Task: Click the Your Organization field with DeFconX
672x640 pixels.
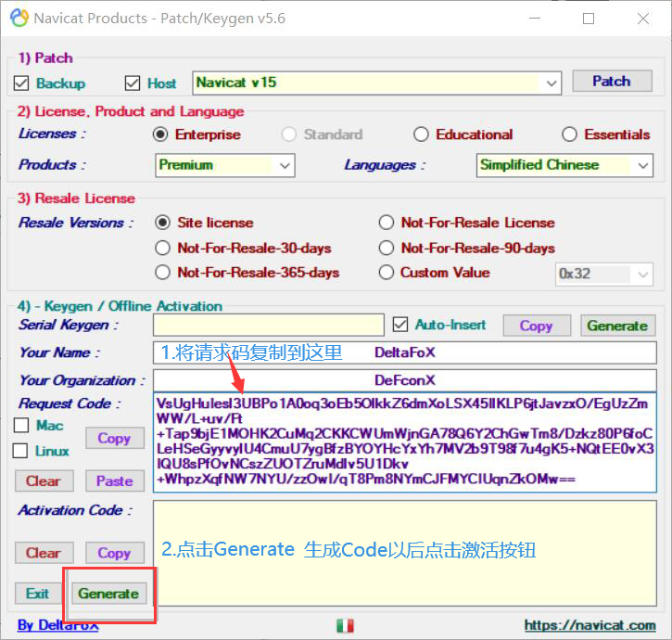Action: click(x=404, y=380)
